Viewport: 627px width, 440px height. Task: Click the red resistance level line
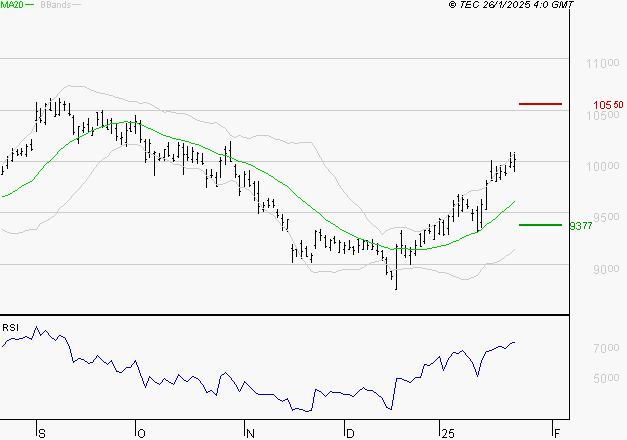tap(540, 104)
